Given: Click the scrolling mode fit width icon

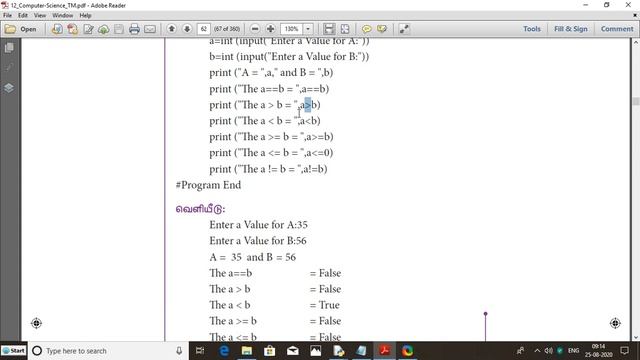Looking at the screenshot, I should pyautogui.click(x=329, y=29).
